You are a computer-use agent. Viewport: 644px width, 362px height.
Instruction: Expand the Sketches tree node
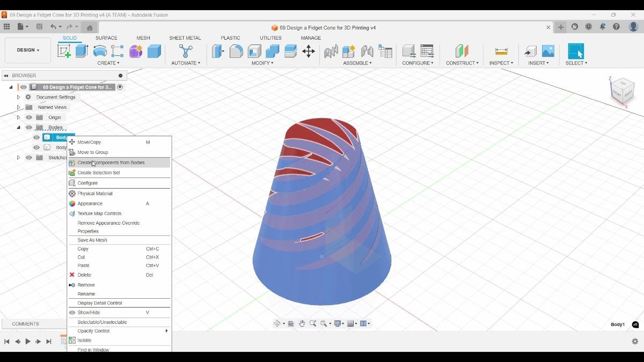pos(18,158)
